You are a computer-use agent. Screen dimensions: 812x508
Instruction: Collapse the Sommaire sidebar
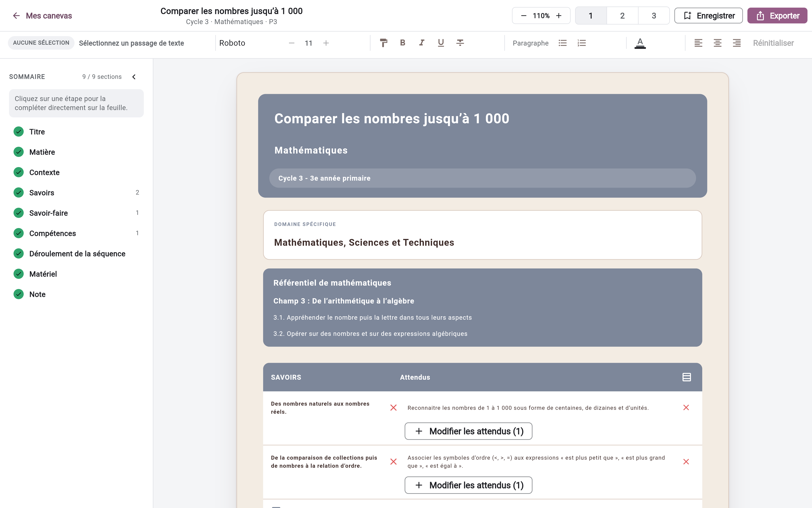pos(134,77)
